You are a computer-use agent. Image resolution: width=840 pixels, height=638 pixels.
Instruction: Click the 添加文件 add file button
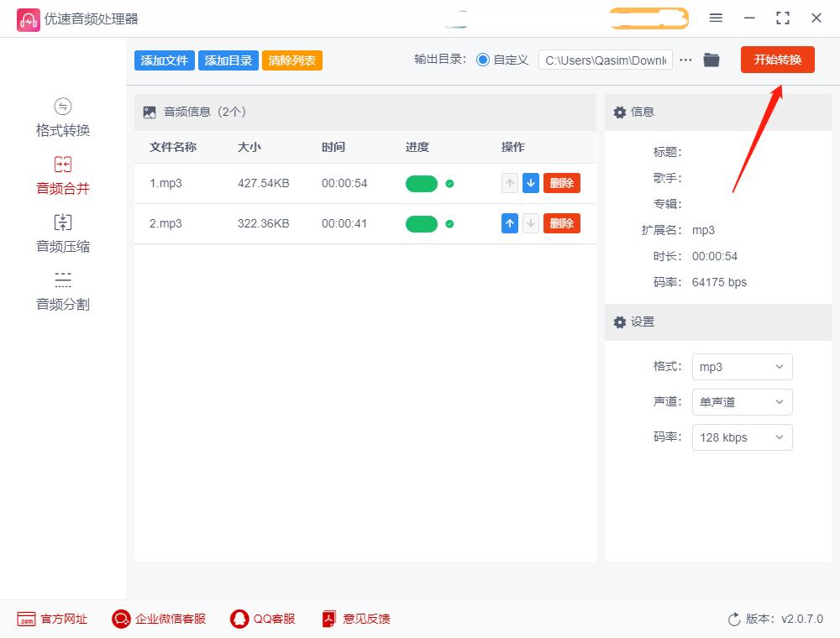(x=165, y=60)
